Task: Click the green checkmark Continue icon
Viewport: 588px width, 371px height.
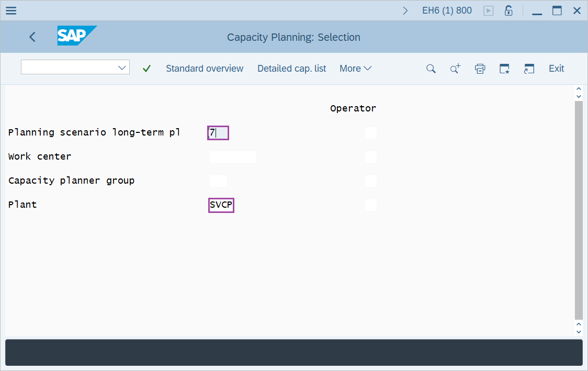Action: coord(146,69)
